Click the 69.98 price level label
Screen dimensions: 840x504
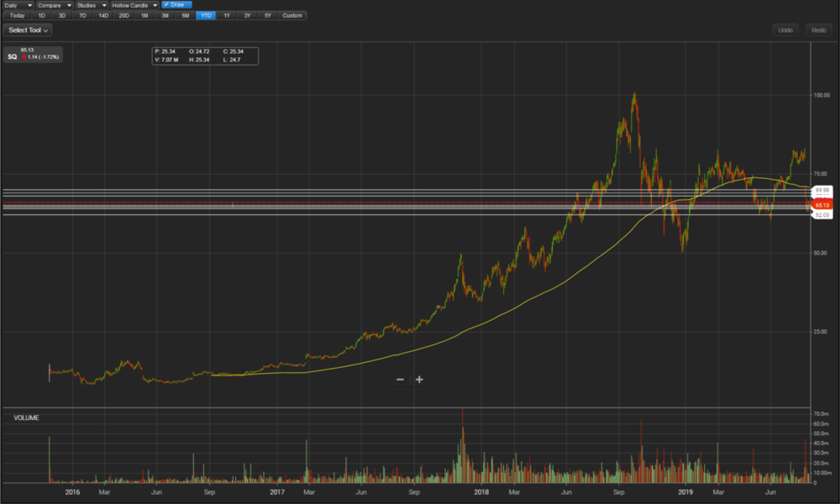pyautogui.click(x=822, y=191)
